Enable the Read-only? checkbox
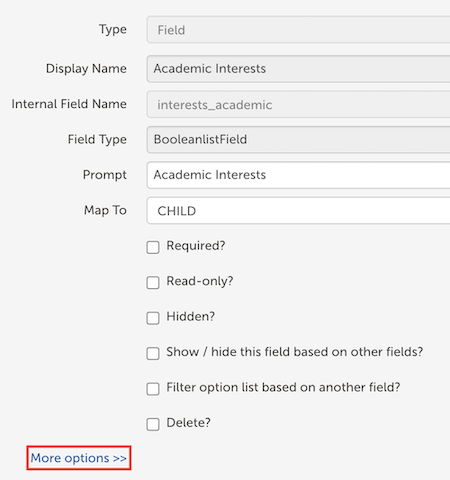This screenshot has height=480, width=450. [x=153, y=283]
